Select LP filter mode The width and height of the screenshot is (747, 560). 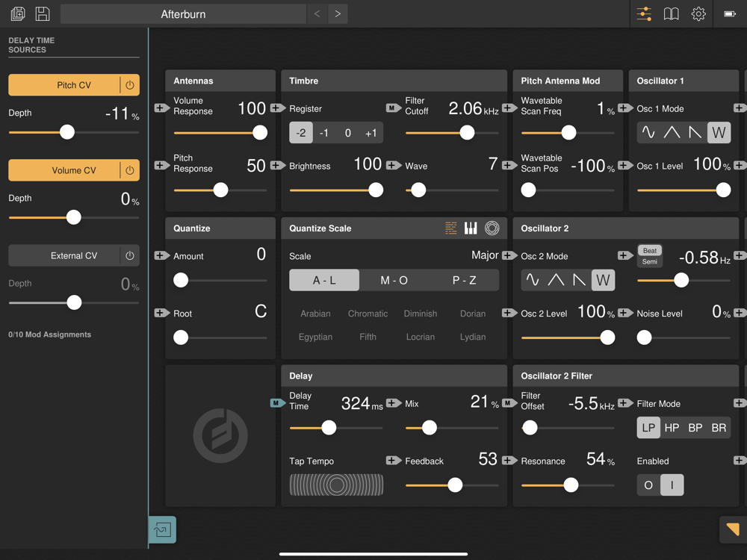(648, 428)
